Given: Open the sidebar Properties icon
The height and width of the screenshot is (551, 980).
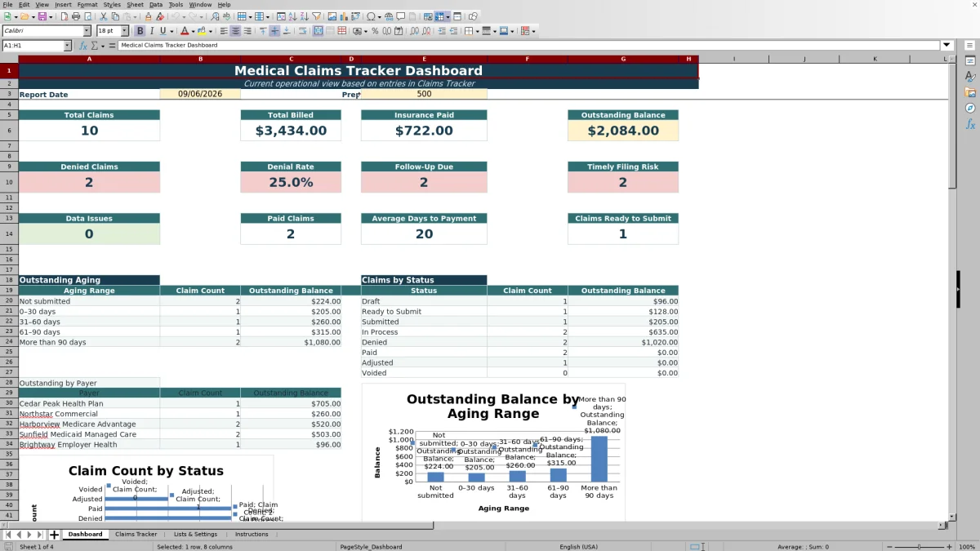Looking at the screenshot, I should pyautogui.click(x=970, y=61).
